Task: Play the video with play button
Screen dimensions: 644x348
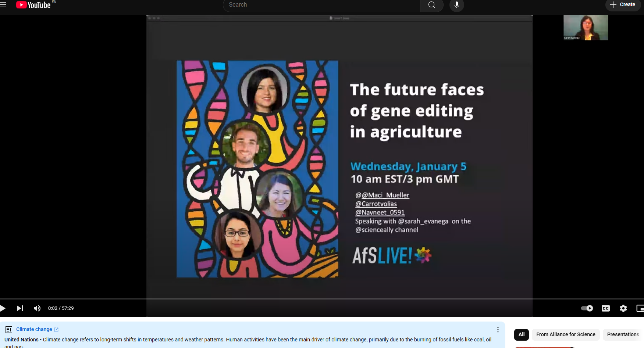Action: coord(3,308)
